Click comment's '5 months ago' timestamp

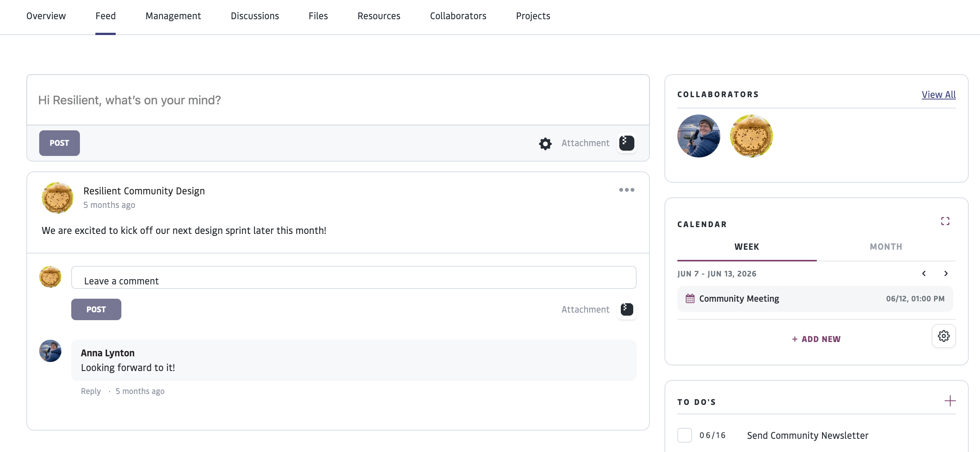click(x=139, y=391)
